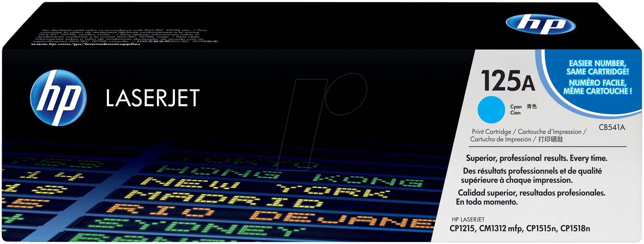Click "Calidad superior, resultados profesionales."
Image resolution: width=644 pixels, height=244 pixels.
[x=532, y=193]
